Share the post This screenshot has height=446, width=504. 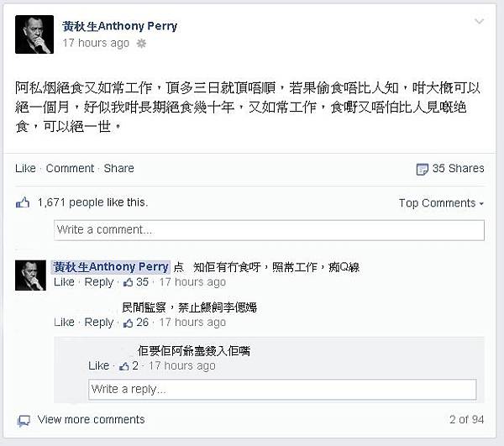pos(118,168)
